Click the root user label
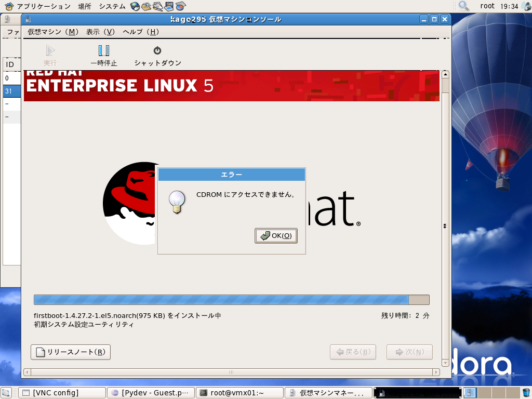Screen dimensions: 532x399 (487, 6)
